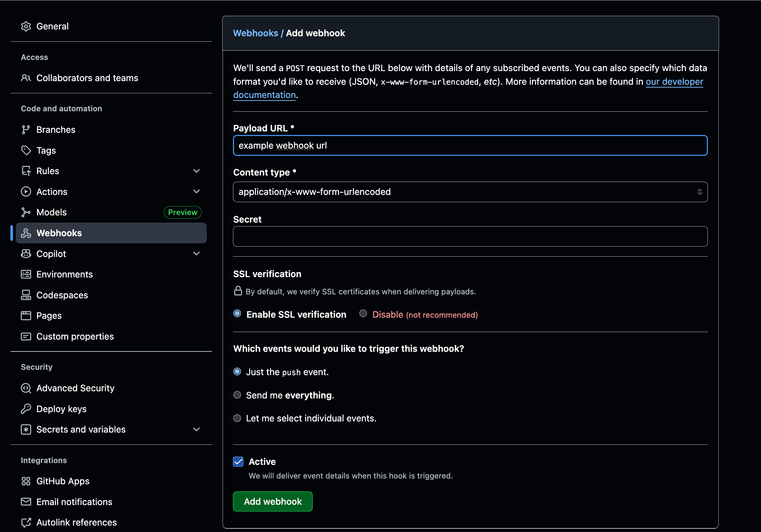
Task: Click the Environments server icon
Action: point(26,275)
